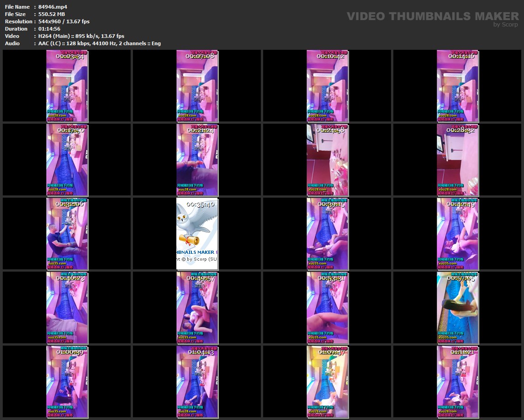Open the 00:32:06 thumbnail
This screenshot has height=420, width=524.
67,234
